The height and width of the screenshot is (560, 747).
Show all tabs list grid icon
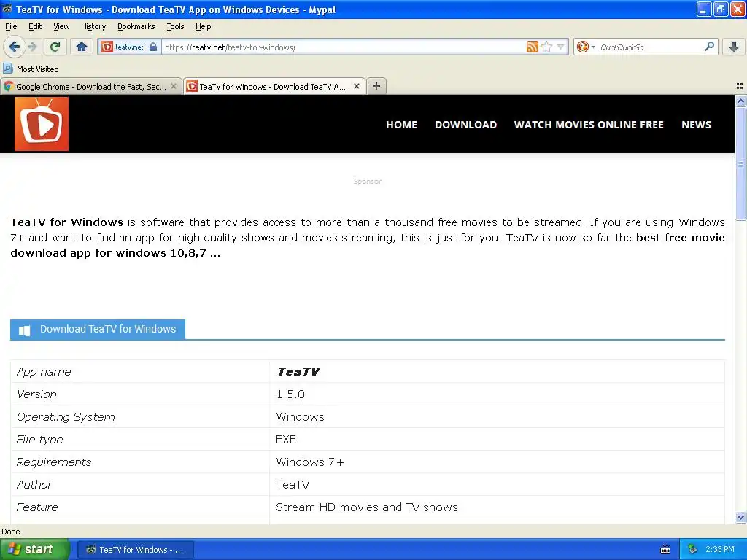(740, 86)
